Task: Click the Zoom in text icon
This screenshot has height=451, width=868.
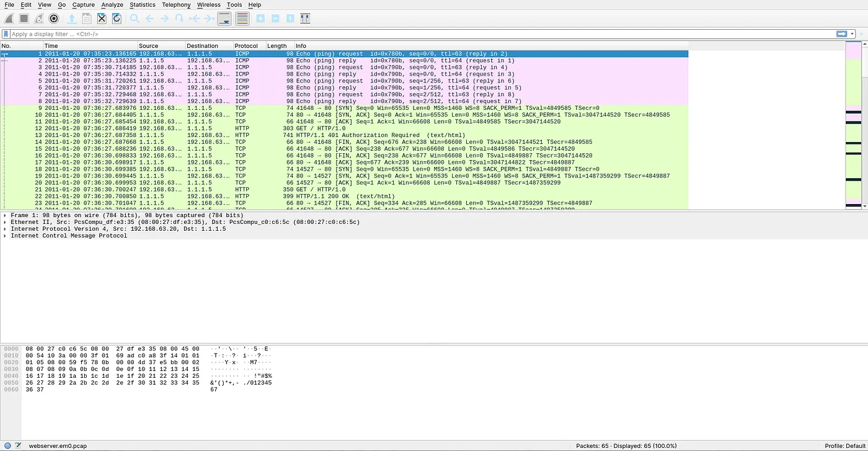Action: [260, 19]
